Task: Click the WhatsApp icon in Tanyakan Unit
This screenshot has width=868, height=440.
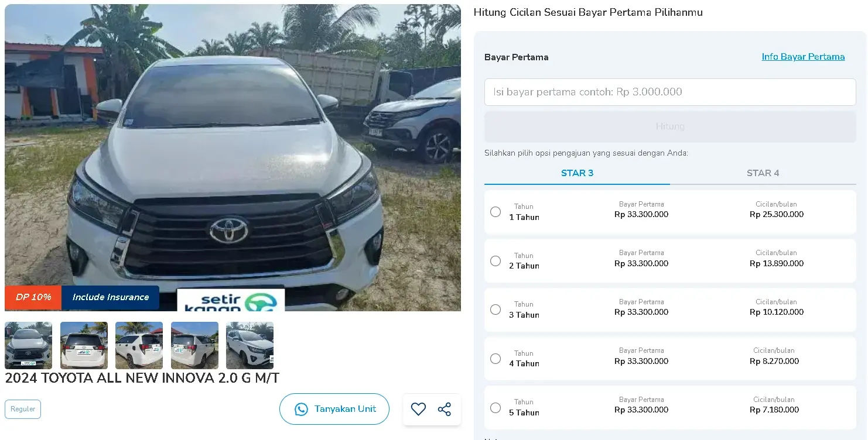Action: [x=301, y=409]
